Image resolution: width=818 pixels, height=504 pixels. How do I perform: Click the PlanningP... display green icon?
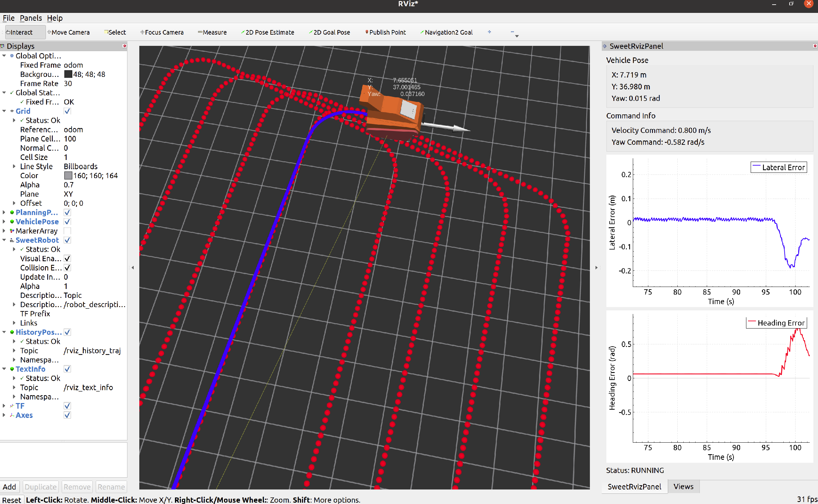[12, 212]
